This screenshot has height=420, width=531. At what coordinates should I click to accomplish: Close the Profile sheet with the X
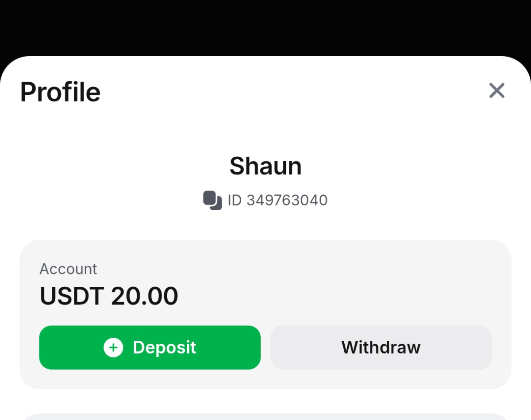(x=496, y=91)
